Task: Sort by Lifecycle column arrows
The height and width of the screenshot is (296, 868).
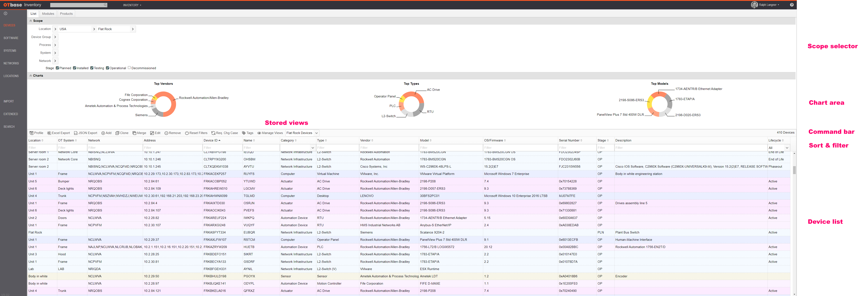Action: 783,141
